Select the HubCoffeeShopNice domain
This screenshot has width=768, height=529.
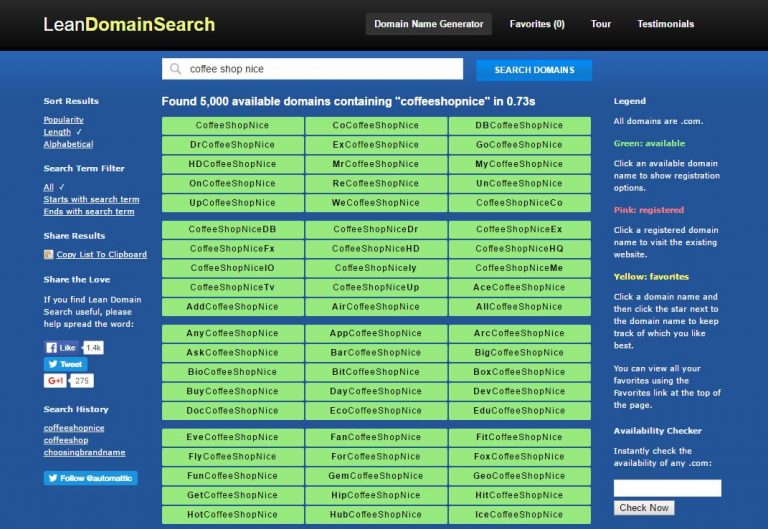(x=376, y=514)
